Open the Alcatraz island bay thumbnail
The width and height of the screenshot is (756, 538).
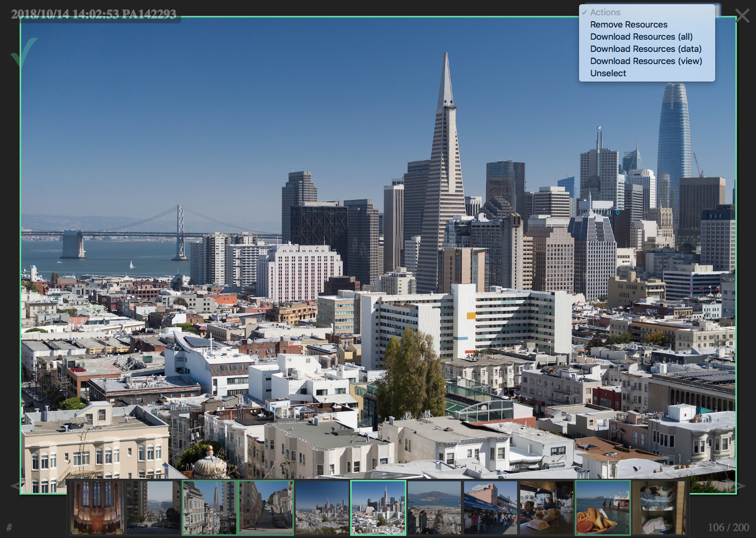(434, 507)
